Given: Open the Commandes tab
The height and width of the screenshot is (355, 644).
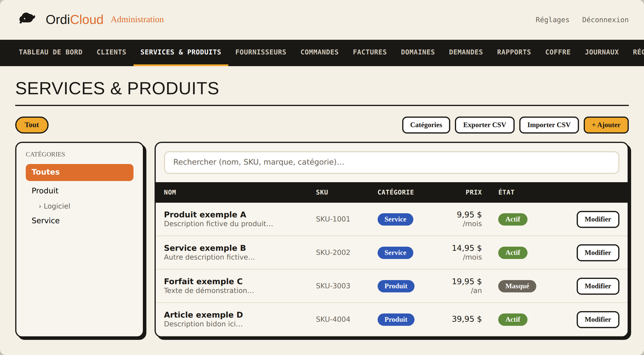Looking at the screenshot, I should [x=320, y=52].
